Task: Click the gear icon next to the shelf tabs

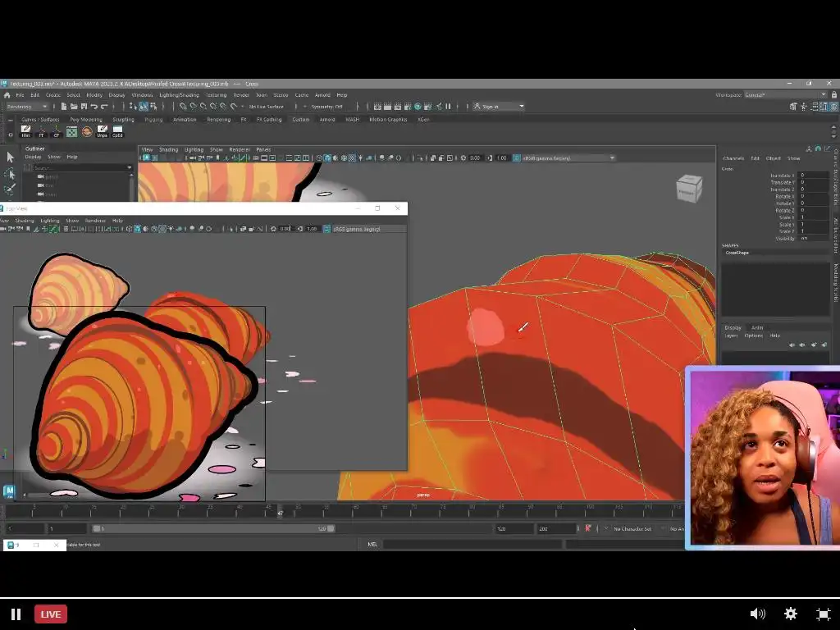Action: (x=10, y=135)
